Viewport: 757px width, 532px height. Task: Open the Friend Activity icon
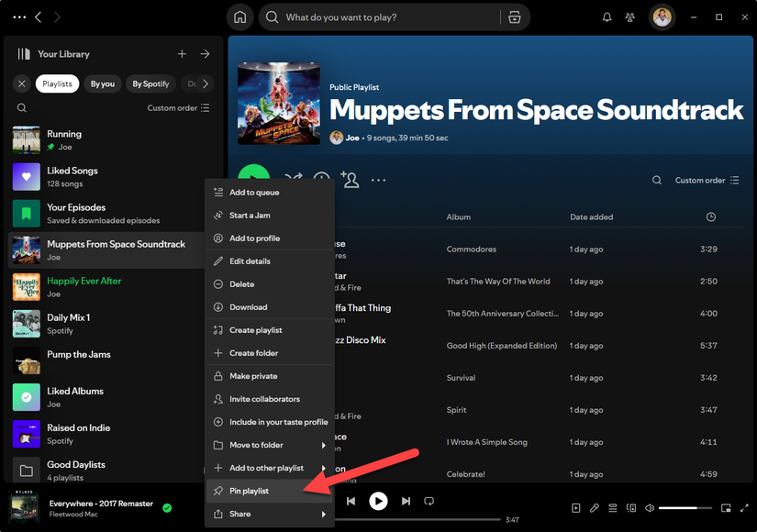tap(629, 17)
